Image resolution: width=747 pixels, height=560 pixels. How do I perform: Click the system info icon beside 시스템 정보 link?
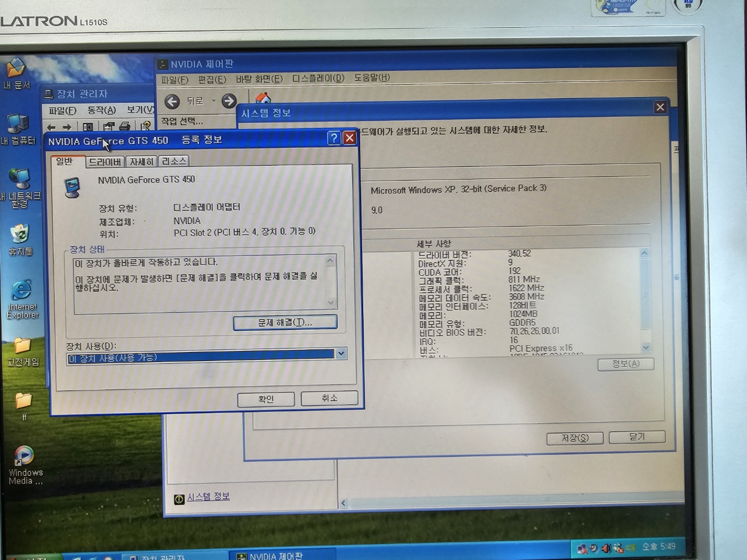[x=179, y=499]
